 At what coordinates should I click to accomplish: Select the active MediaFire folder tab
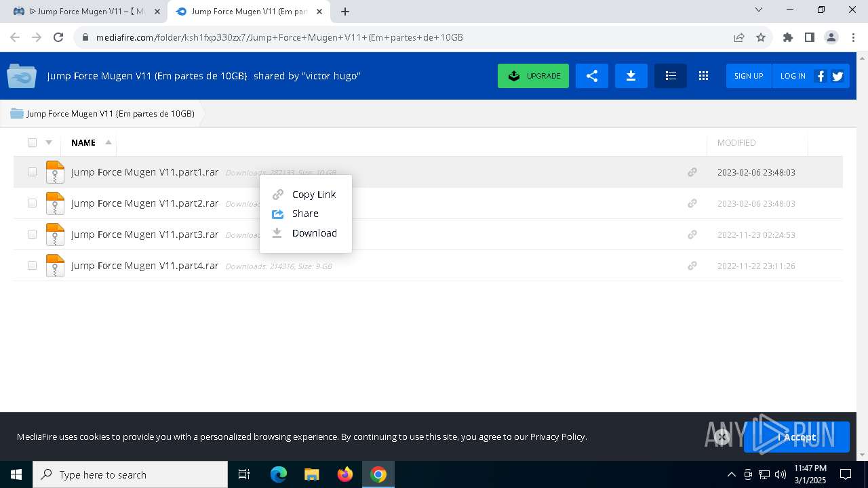coord(248,12)
